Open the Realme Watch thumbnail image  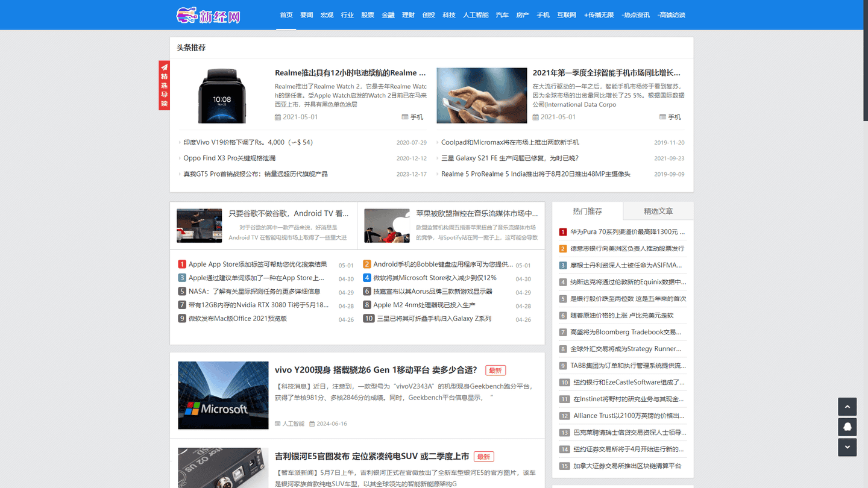coord(222,95)
